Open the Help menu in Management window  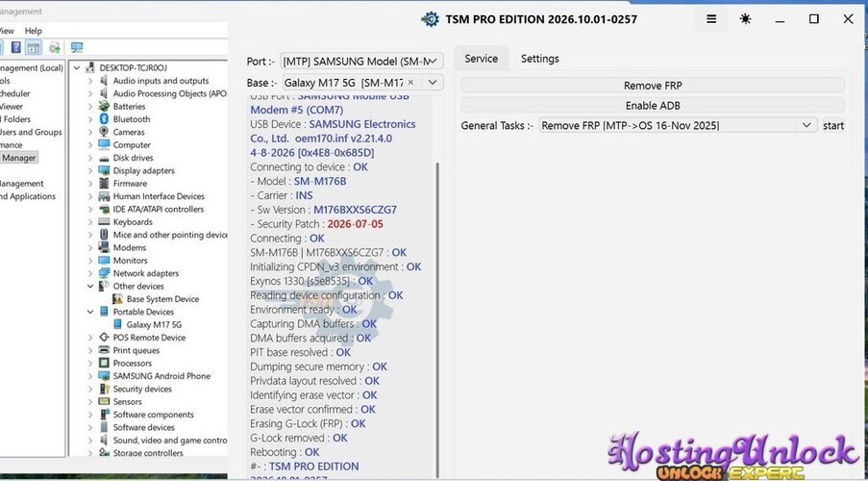(x=34, y=31)
